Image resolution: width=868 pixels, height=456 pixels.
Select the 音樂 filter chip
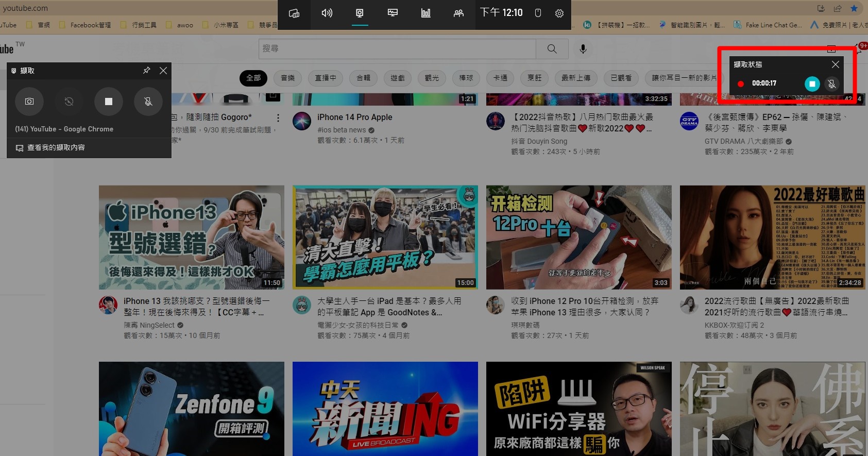288,78
